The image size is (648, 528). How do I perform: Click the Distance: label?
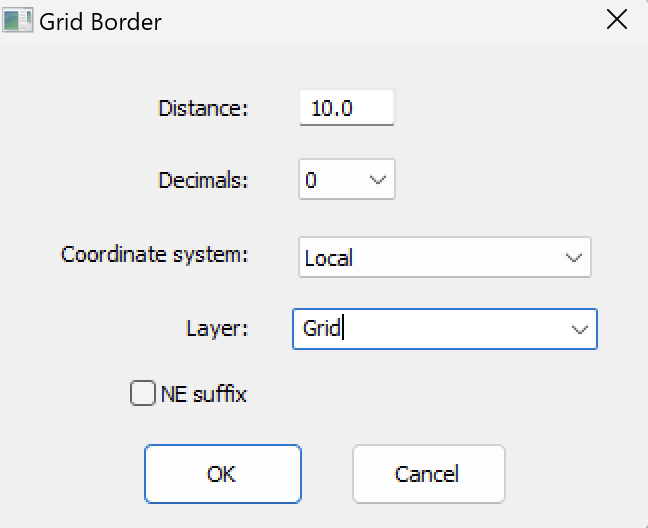(x=203, y=108)
